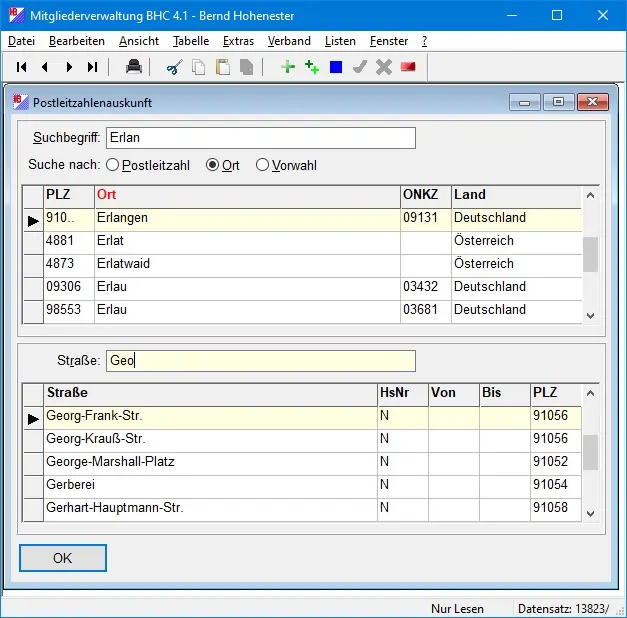Go to the previous record
This screenshot has width=627, height=618.
44,67
